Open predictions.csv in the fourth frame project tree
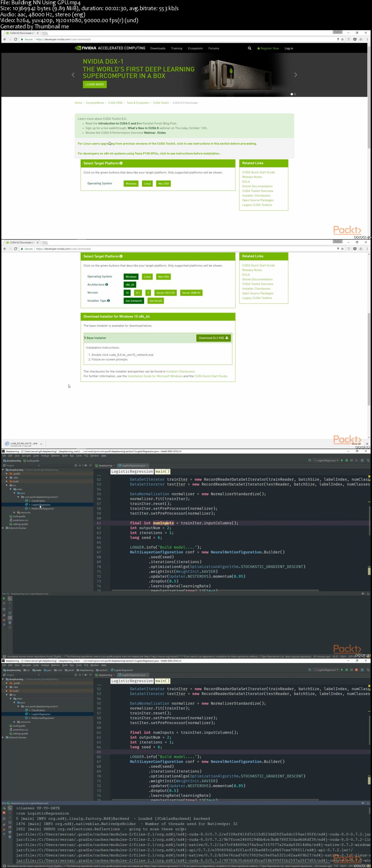The image size is (372, 868). [20, 729]
